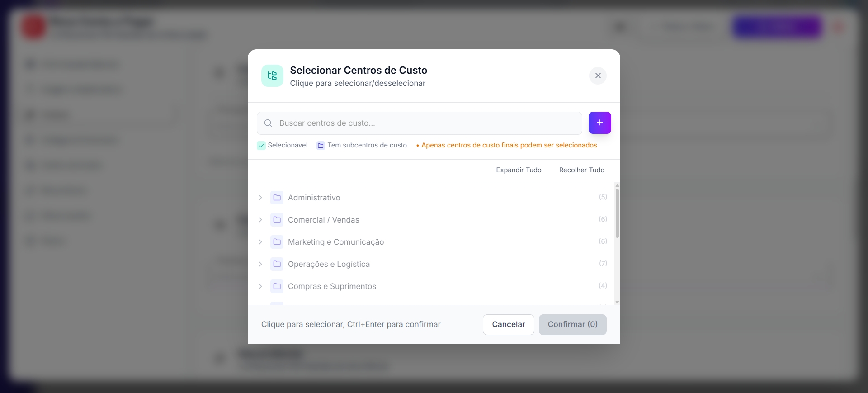Click the Marketing e Comunicação folder icon
868x393 pixels.
tap(277, 242)
